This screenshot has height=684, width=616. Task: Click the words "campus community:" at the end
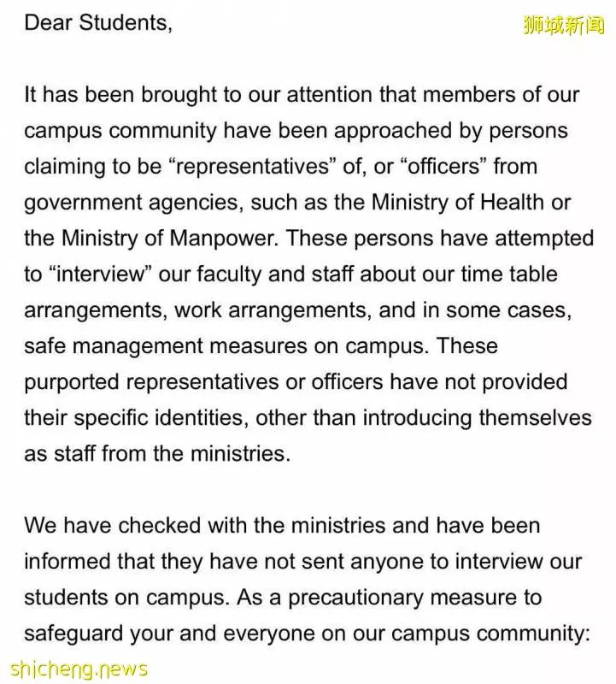(490, 633)
